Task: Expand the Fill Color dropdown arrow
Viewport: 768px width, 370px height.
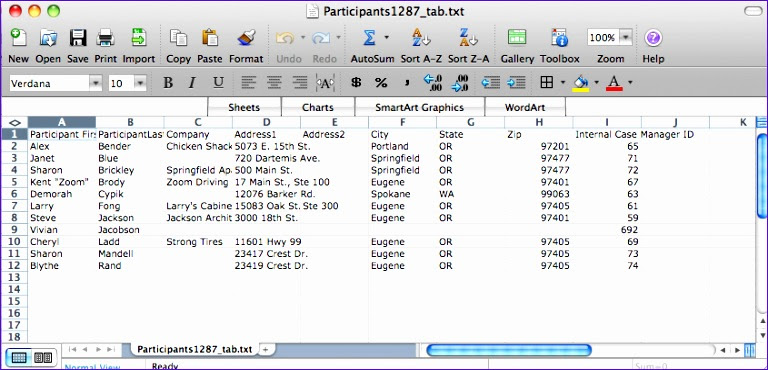Action: coord(596,82)
